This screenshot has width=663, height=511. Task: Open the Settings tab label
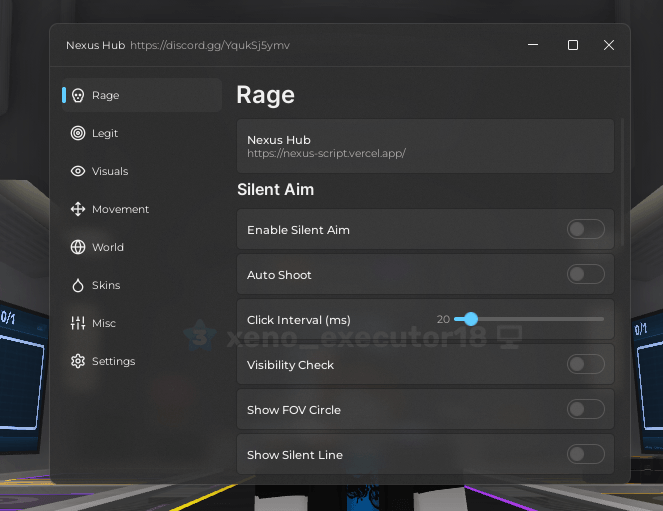pos(114,361)
